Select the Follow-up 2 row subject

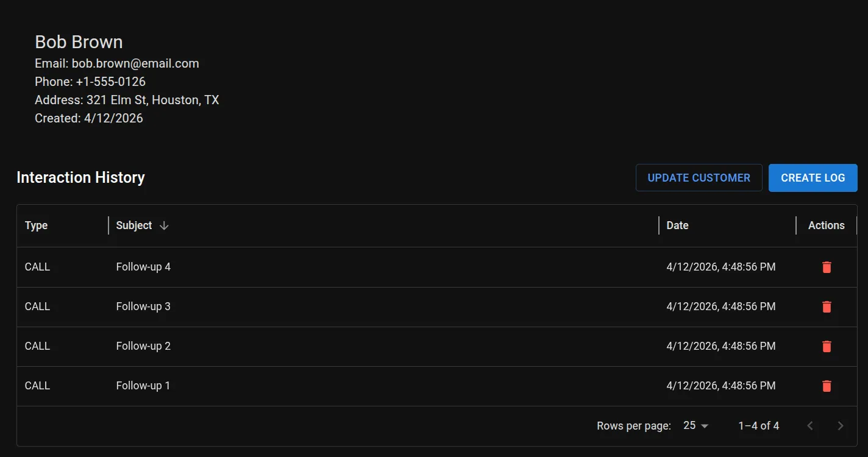tap(143, 346)
